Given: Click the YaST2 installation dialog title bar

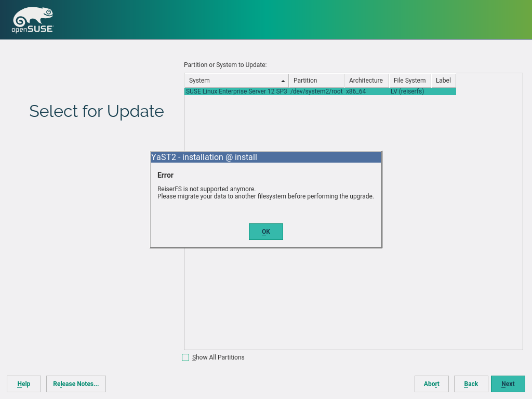Looking at the screenshot, I should tap(265, 157).
